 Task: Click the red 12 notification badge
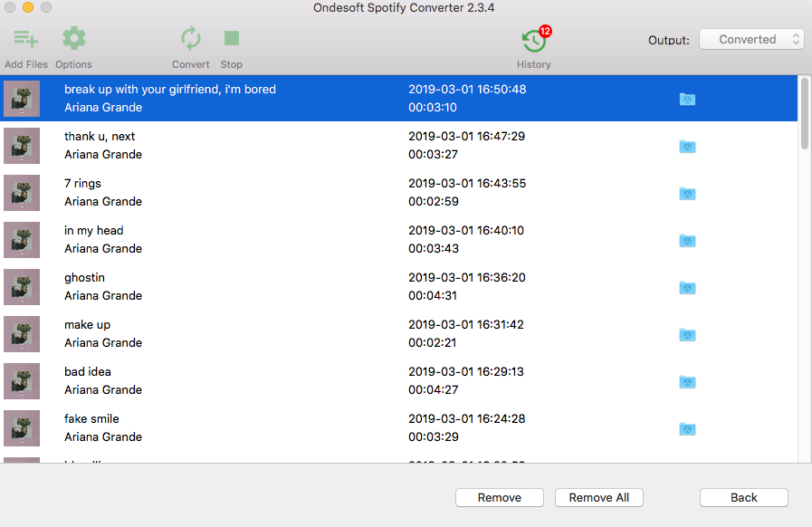(x=545, y=31)
